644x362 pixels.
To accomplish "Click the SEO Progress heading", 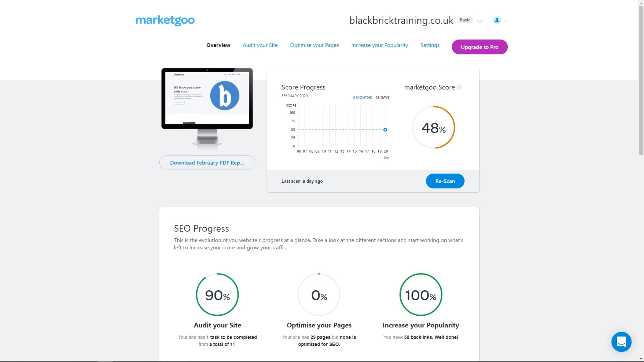I will (x=201, y=228).
